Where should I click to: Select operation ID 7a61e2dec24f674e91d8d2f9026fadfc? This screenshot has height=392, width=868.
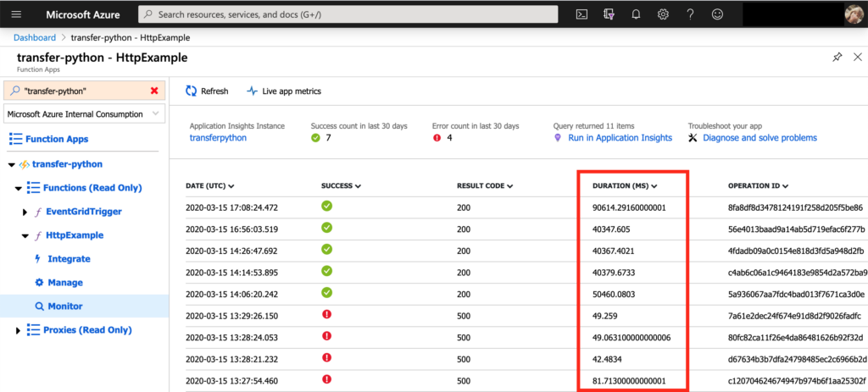coord(794,317)
